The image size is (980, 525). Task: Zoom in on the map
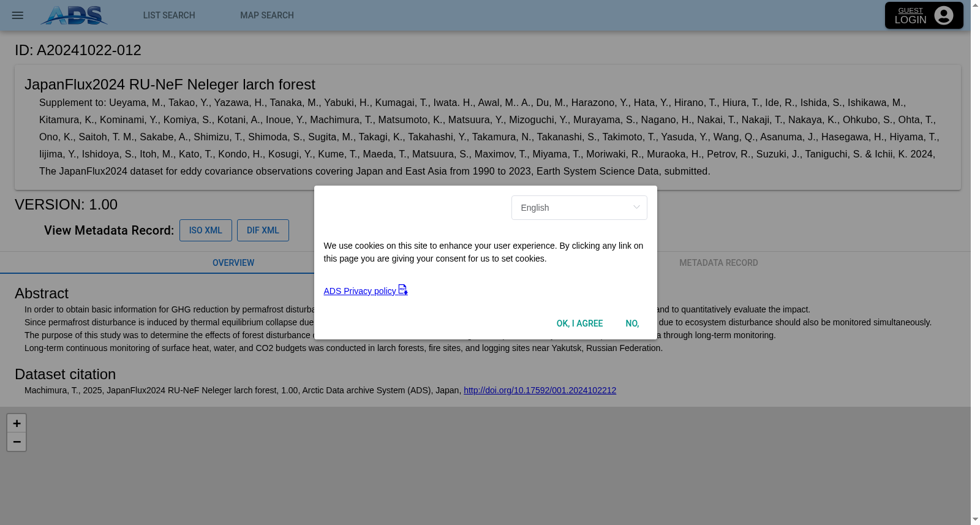(x=17, y=423)
